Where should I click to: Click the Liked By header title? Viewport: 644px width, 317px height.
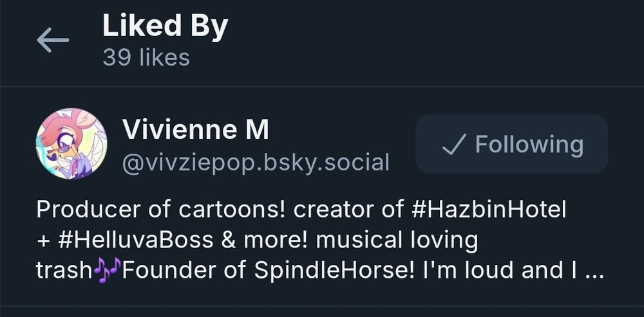165,26
